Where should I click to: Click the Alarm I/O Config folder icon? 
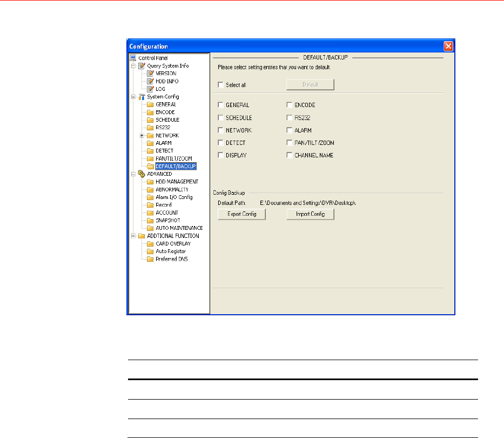tap(150, 197)
